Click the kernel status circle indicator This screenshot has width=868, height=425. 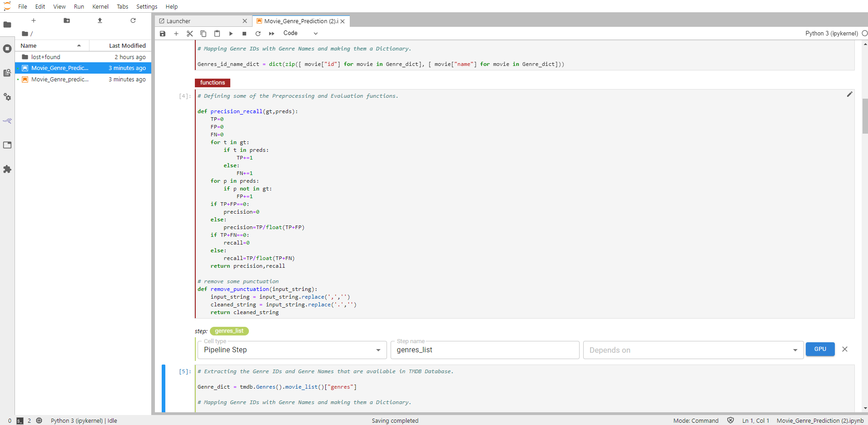pos(864,33)
